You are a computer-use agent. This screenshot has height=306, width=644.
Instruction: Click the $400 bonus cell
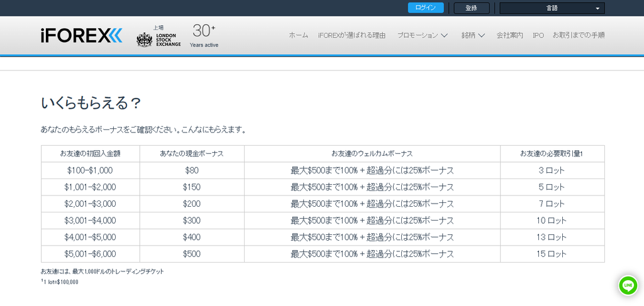coord(192,238)
